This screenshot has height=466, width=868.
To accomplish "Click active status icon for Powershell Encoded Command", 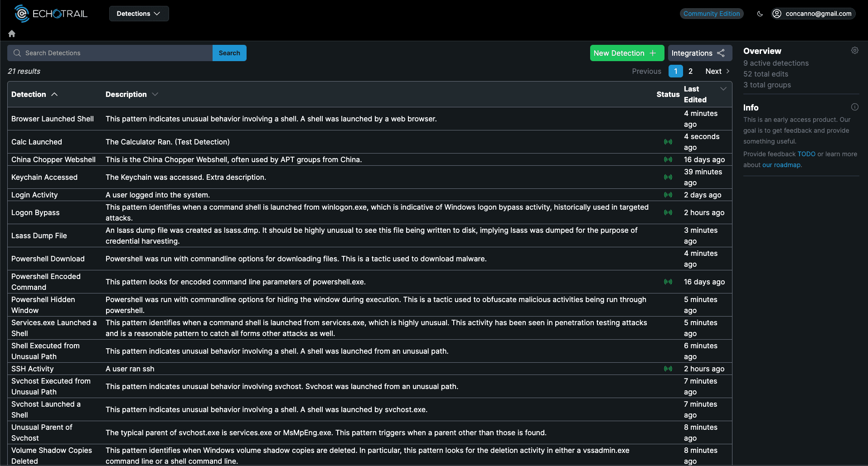I will click(x=668, y=282).
